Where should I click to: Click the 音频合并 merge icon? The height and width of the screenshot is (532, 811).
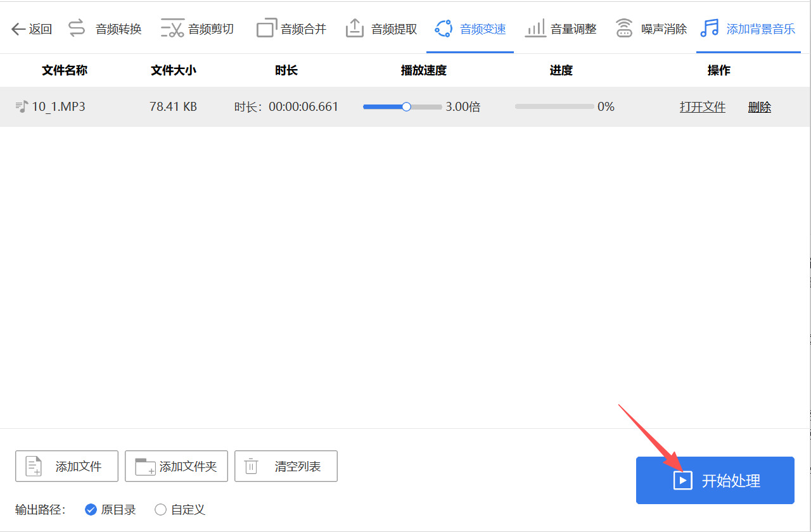click(x=267, y=27)
